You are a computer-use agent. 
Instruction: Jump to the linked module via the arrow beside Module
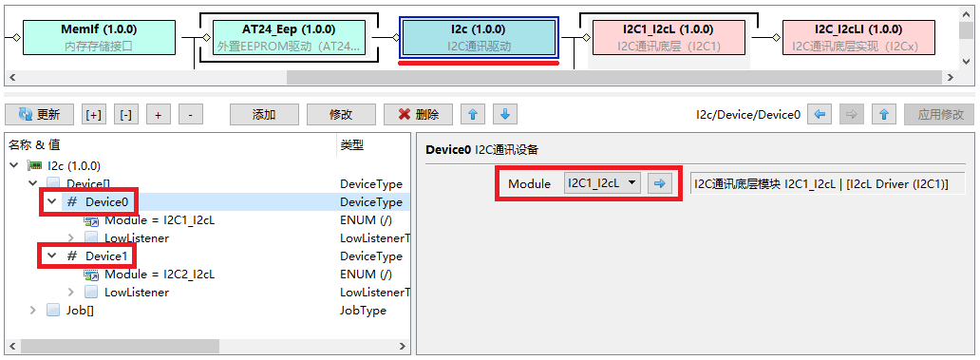click(x=659, y=183)
